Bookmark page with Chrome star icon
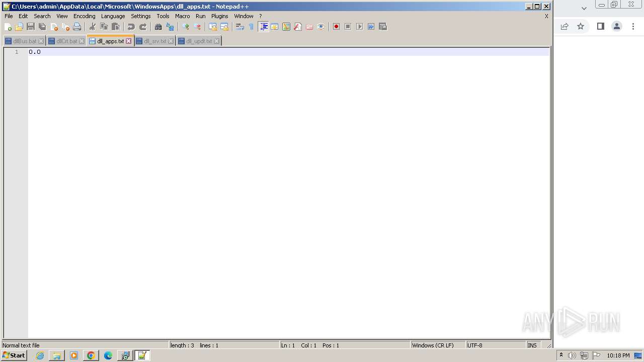 click(x=581, y=26)
